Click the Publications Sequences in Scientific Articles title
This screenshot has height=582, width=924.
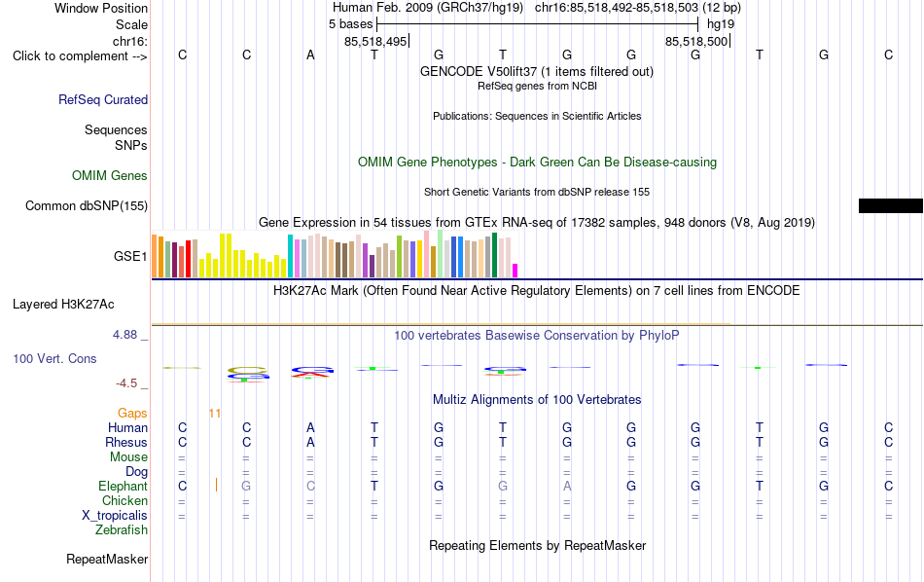click(537, 116)
